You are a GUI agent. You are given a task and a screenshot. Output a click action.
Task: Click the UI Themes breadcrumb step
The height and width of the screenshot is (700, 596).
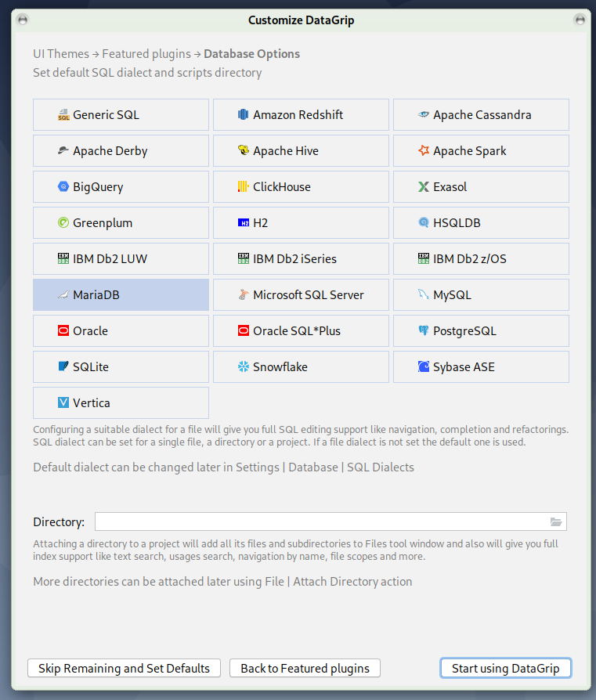(x=61, y=54)
